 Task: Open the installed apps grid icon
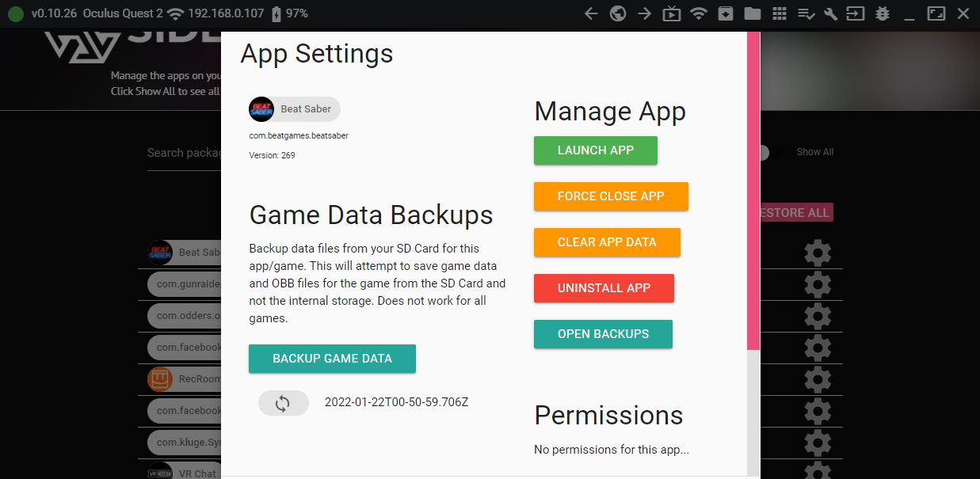[780, 13]
